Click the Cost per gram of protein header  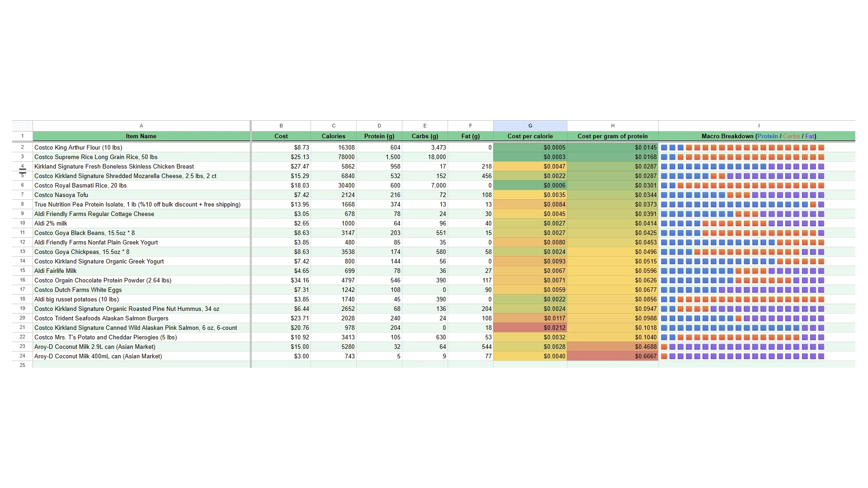click(x=613, y=136)
